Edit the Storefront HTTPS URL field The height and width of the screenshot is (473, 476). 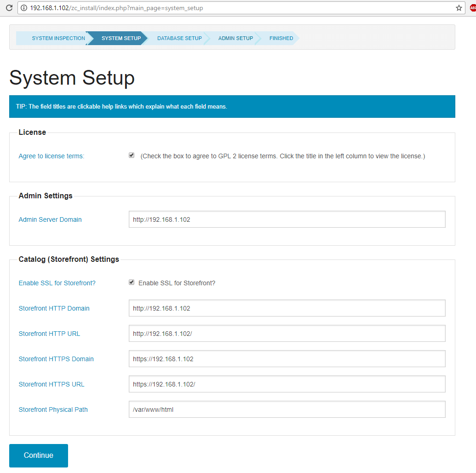(287, 384)
